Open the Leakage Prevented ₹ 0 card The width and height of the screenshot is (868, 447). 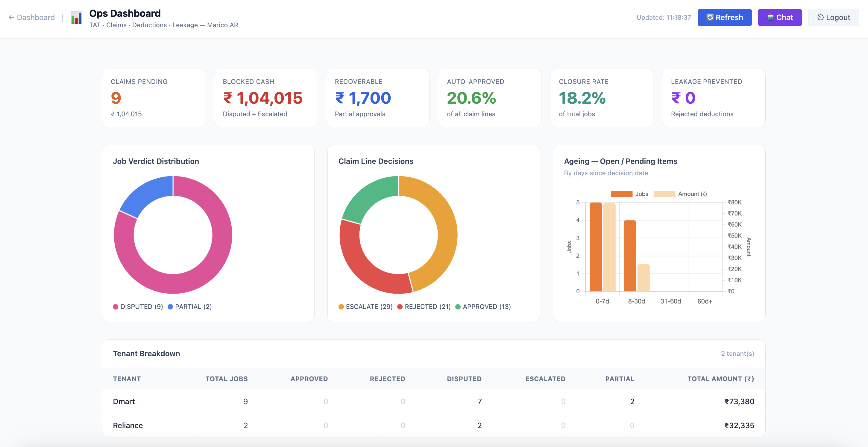[714, 98]
